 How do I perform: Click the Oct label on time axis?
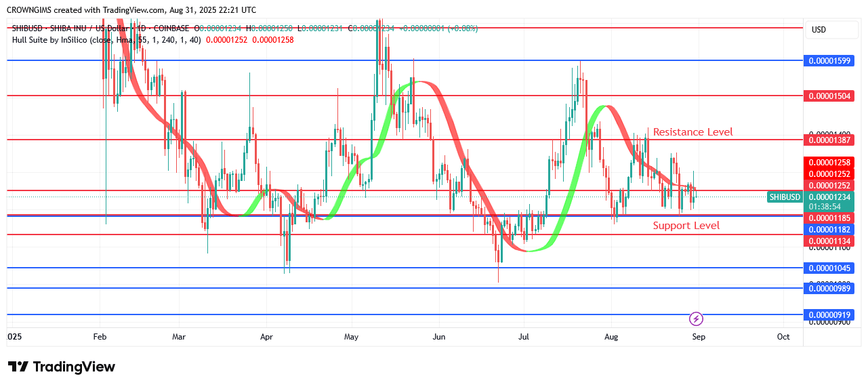click(x=783, y=336)
